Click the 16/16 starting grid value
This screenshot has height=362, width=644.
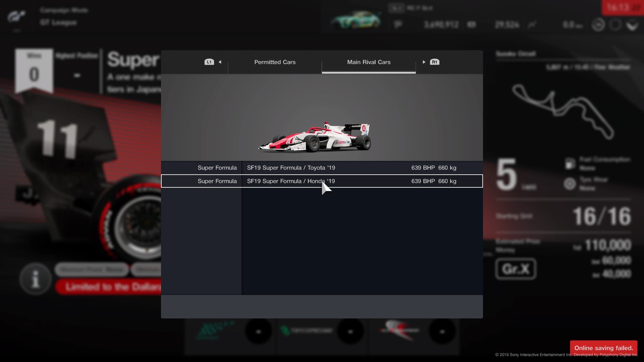[x=602, y=216]
